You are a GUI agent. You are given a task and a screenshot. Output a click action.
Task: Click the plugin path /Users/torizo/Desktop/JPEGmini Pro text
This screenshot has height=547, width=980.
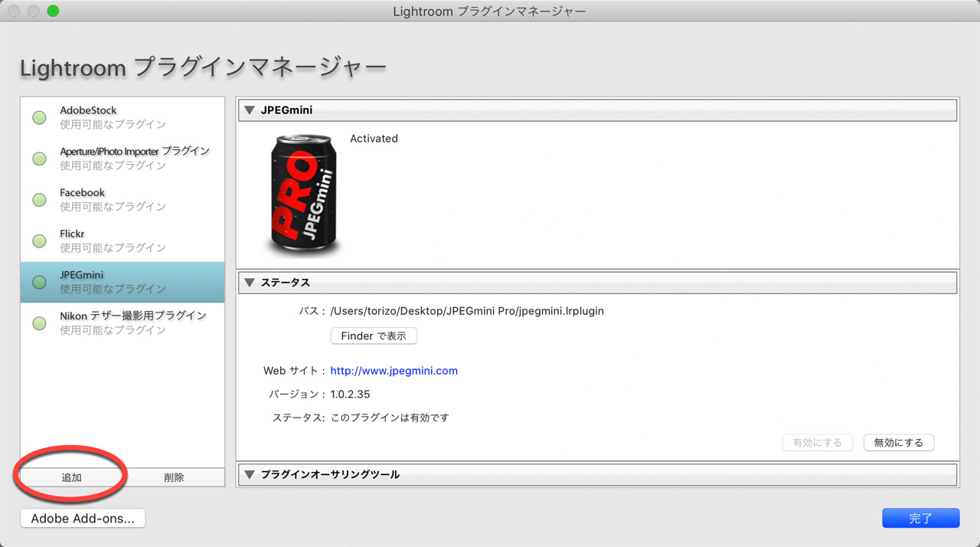click(x=467, y=311)
